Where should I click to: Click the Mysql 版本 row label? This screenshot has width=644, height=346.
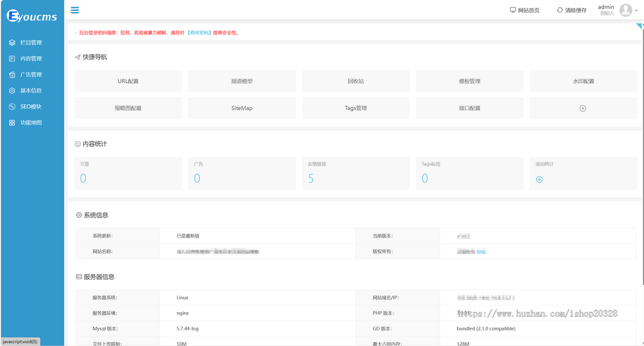pyautogui.click(x=105, y=329)
